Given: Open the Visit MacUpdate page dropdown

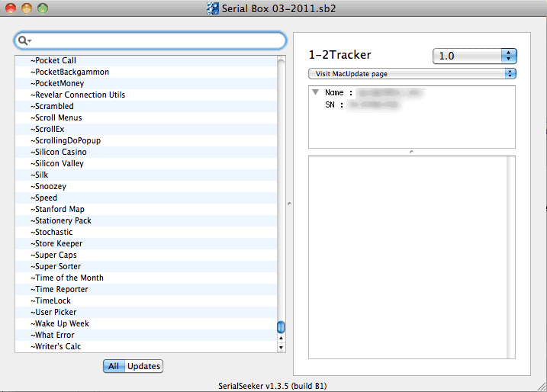Looking at the screenshot, I should point(412,73).
